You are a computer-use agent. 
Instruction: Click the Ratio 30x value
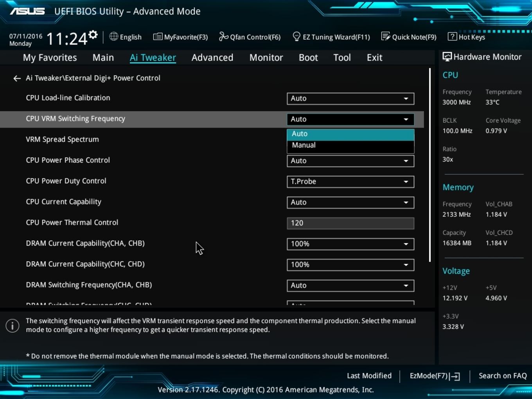[448, 159]
